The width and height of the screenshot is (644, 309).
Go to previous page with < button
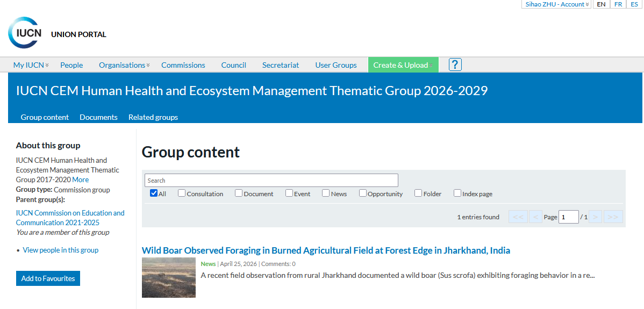536,217
